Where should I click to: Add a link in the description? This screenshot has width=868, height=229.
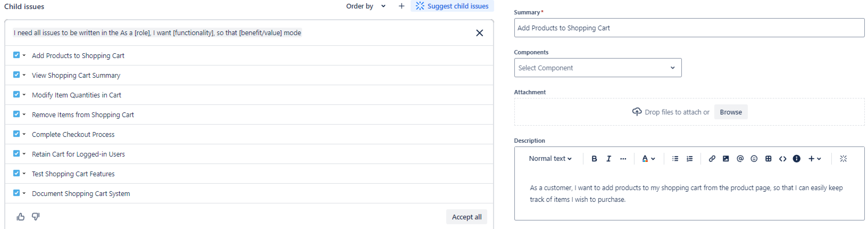[712, 158]
